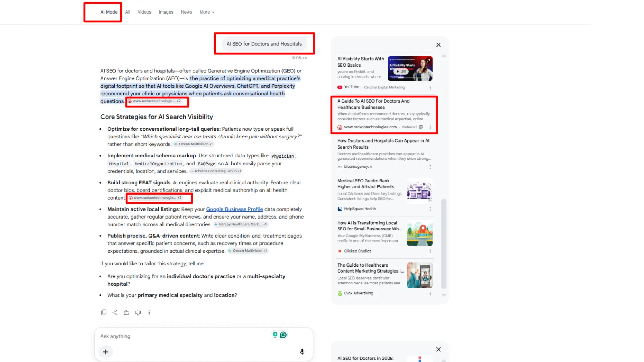Switch to the AI Mode tab
The image size is (644, 362).
[x=109, y=12]
